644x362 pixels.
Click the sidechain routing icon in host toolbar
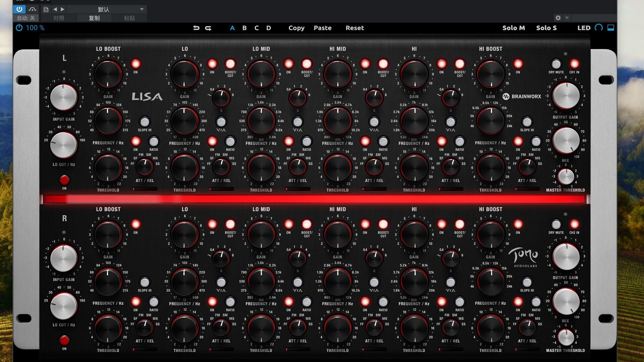[32, 9]
